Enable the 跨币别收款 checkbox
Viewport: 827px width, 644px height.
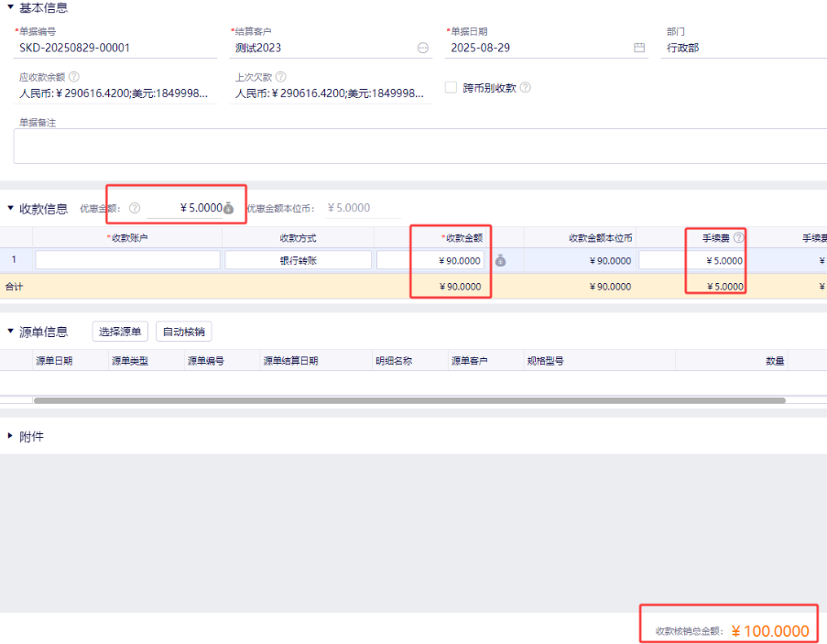(451, 88)
